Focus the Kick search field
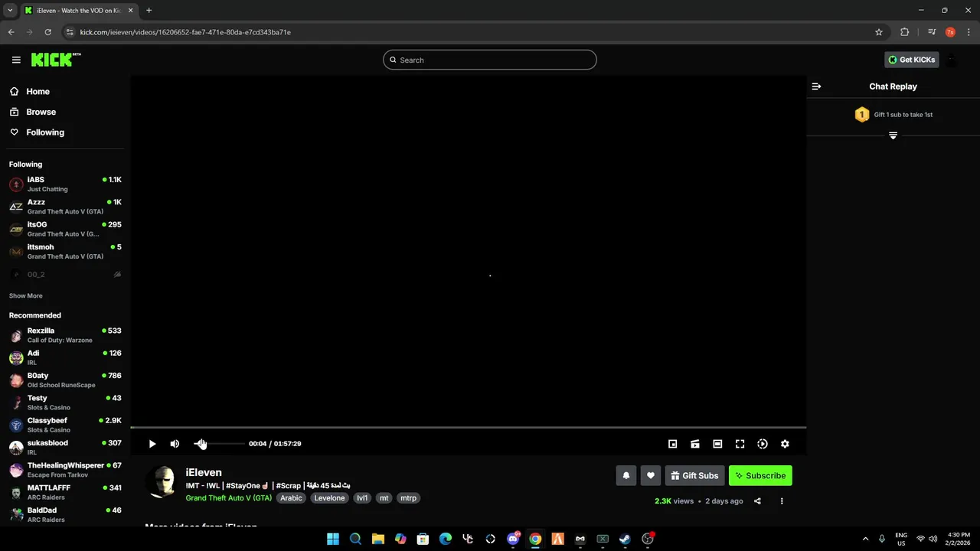 (490, 60)
